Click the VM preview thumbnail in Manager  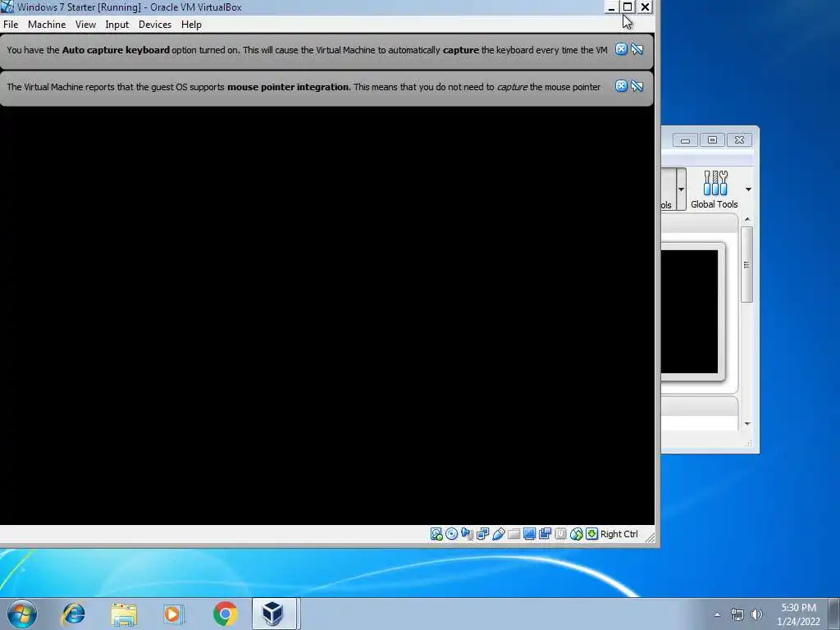click(689, 312)
